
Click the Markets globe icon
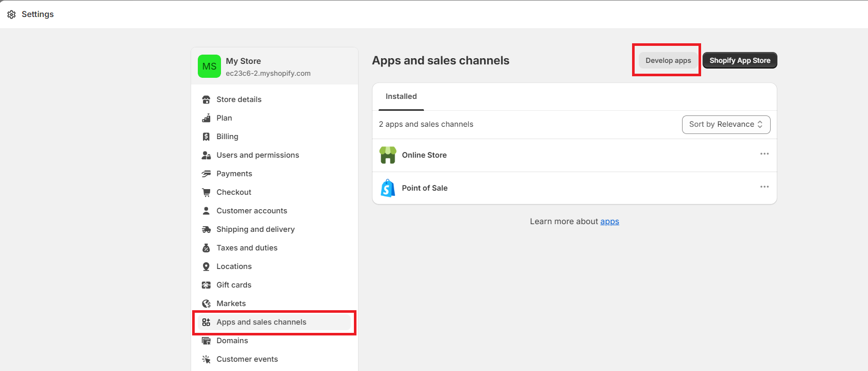coord(206,303)
